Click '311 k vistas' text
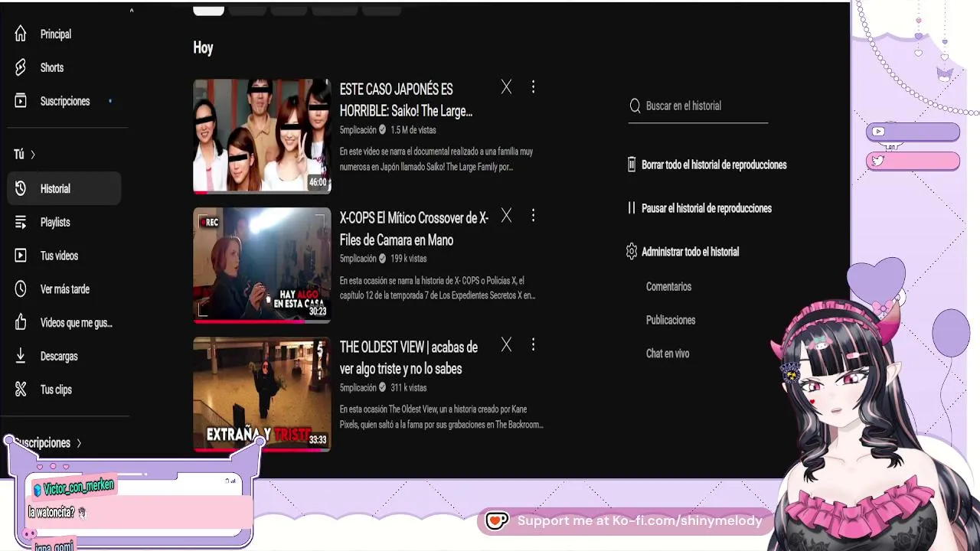The width and height of the screenshot is (980, 551). (409, 388)
